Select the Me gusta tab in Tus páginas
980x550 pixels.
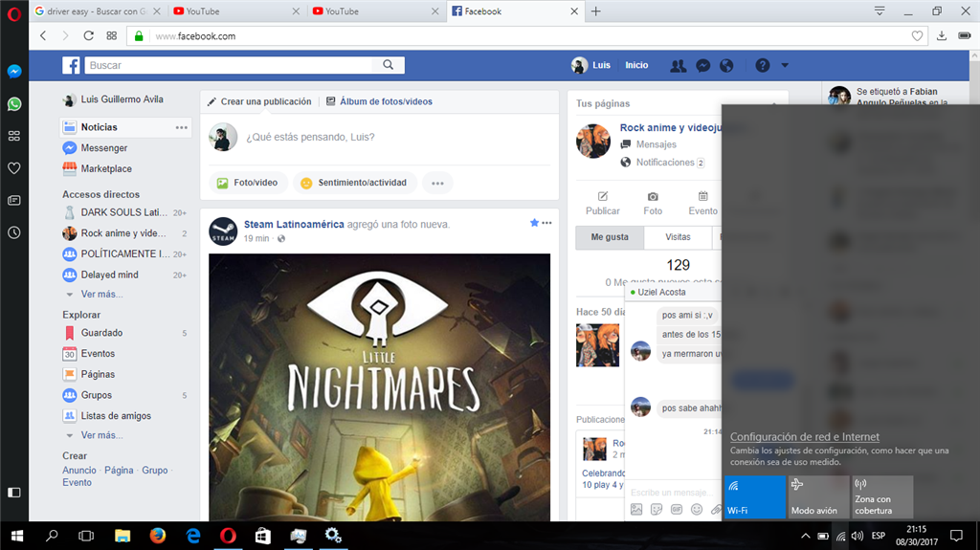pos(610,237)
